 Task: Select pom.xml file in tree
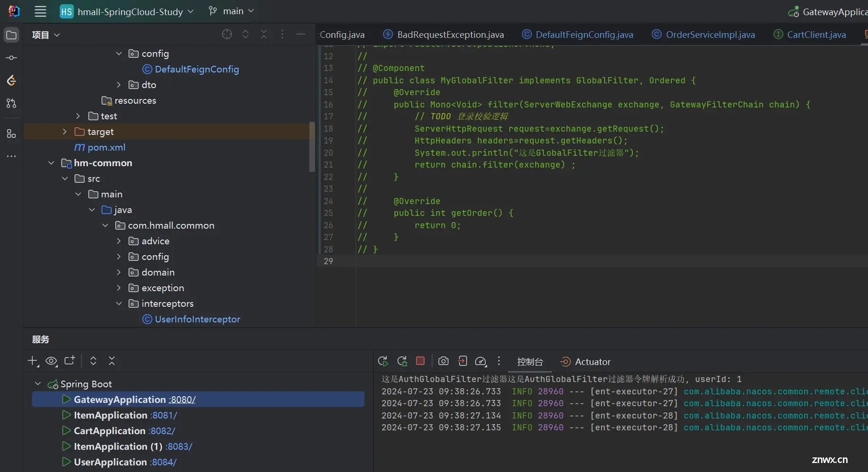tap(100, 147)
